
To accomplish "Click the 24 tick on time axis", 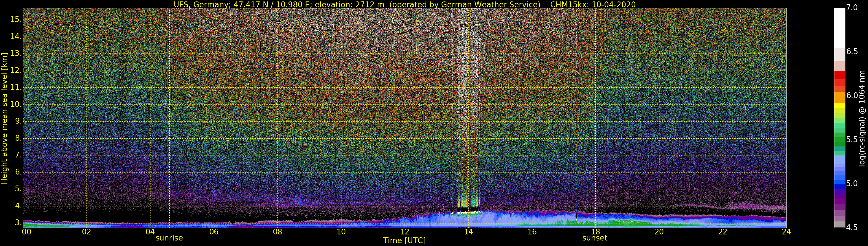I will [x=786, y=232].
